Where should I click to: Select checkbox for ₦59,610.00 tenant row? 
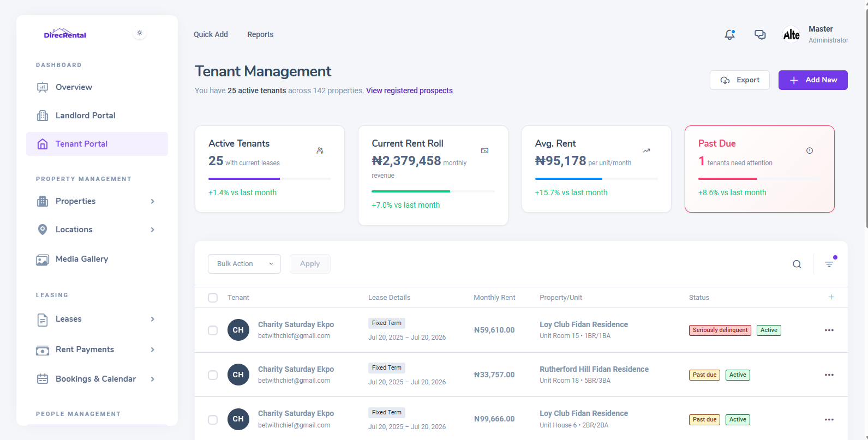[x=213, y=330]
